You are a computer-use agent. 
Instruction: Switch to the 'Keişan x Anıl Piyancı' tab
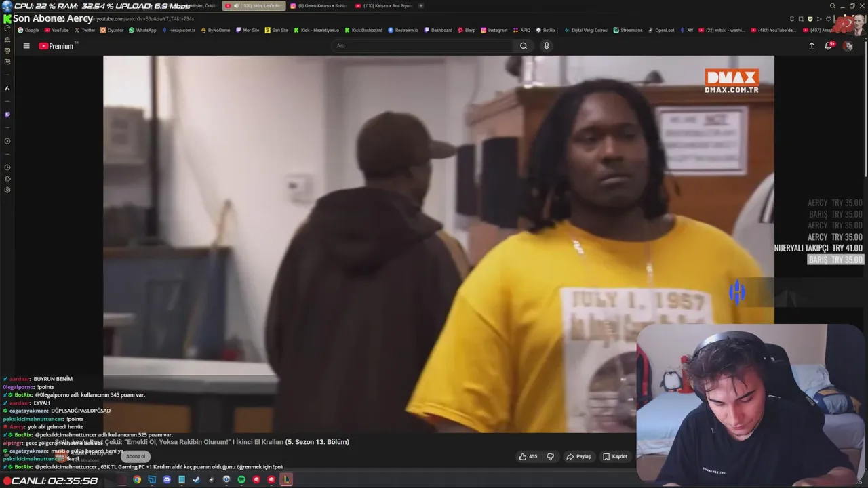384,6
